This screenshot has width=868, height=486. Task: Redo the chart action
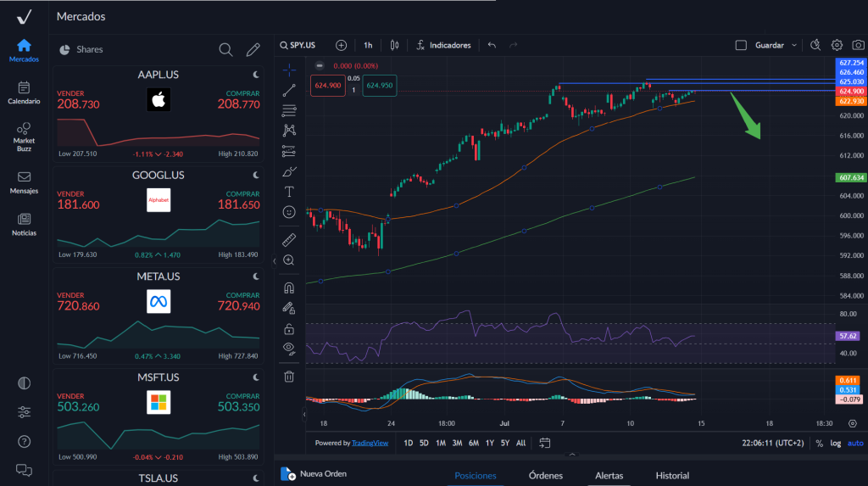click(x=513, y=46)
